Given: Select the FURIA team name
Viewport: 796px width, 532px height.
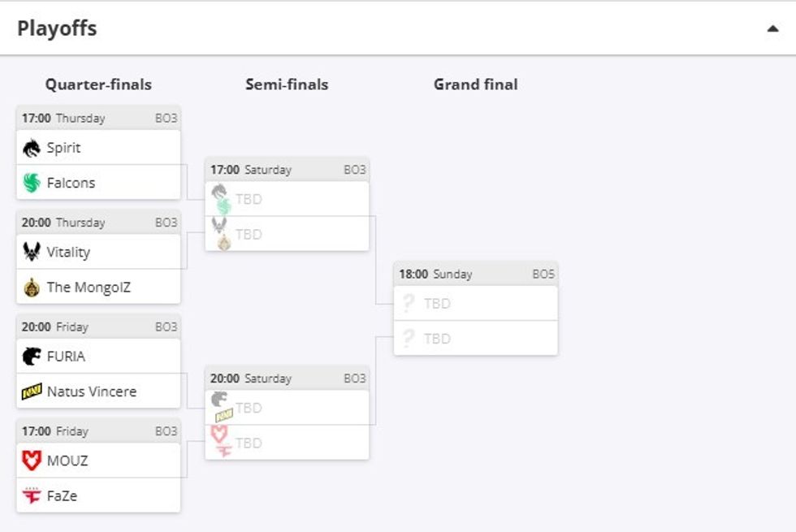Looking at the screenshot, I should (x=66, y=356).
